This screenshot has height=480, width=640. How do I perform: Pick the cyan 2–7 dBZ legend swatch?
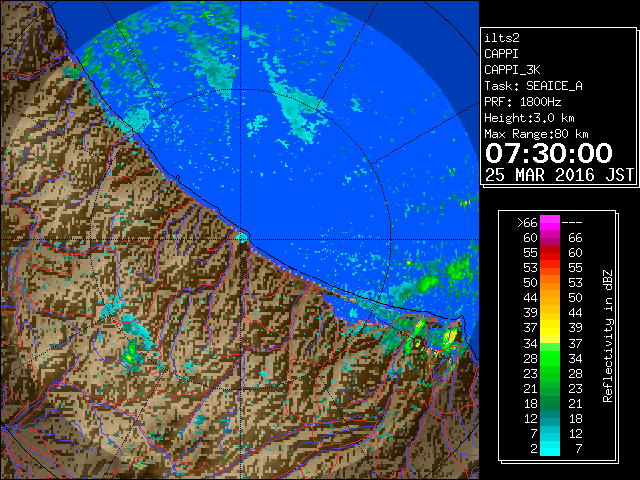pos(550,448)
